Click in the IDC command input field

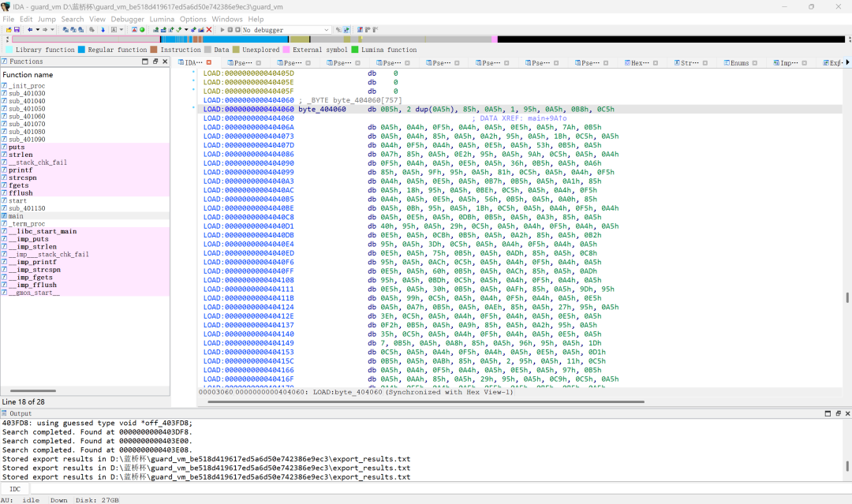(x=440, y=489)
